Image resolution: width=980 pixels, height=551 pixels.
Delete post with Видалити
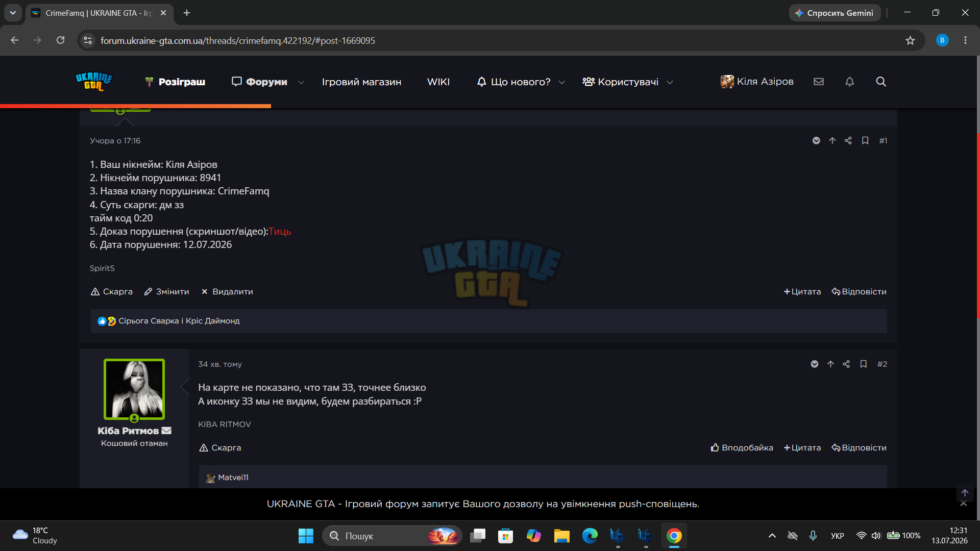[227, 292]
